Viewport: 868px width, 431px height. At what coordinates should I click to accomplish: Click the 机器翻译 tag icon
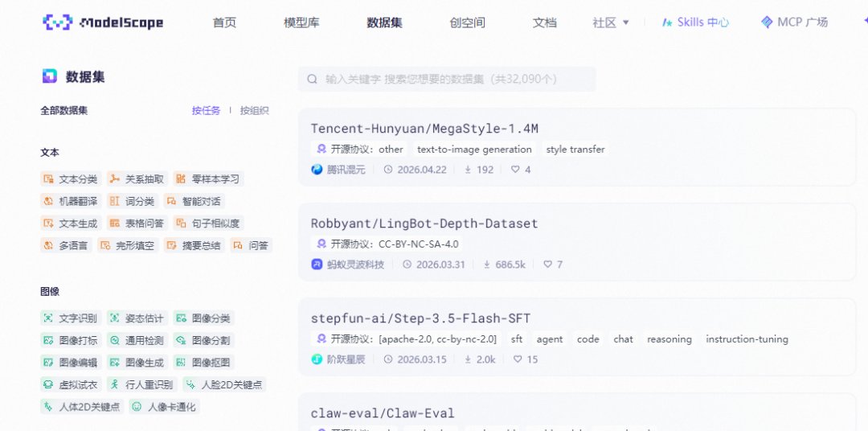pos(49,201)
